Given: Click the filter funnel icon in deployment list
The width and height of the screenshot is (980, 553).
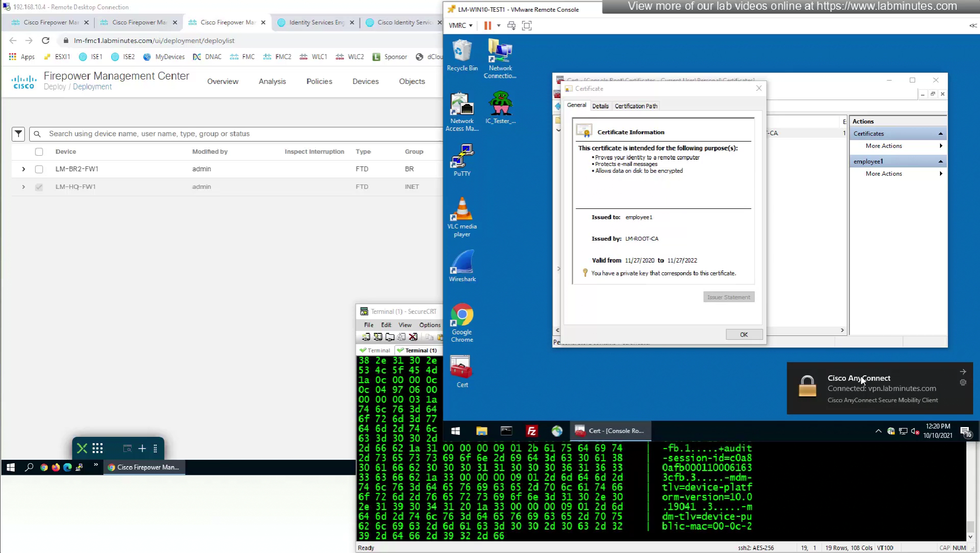Looking at the screenshot, I should [18, 133].
